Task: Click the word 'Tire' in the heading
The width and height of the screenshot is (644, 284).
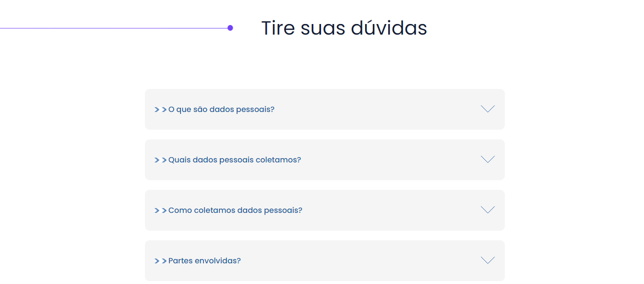Action: [278, 28]
